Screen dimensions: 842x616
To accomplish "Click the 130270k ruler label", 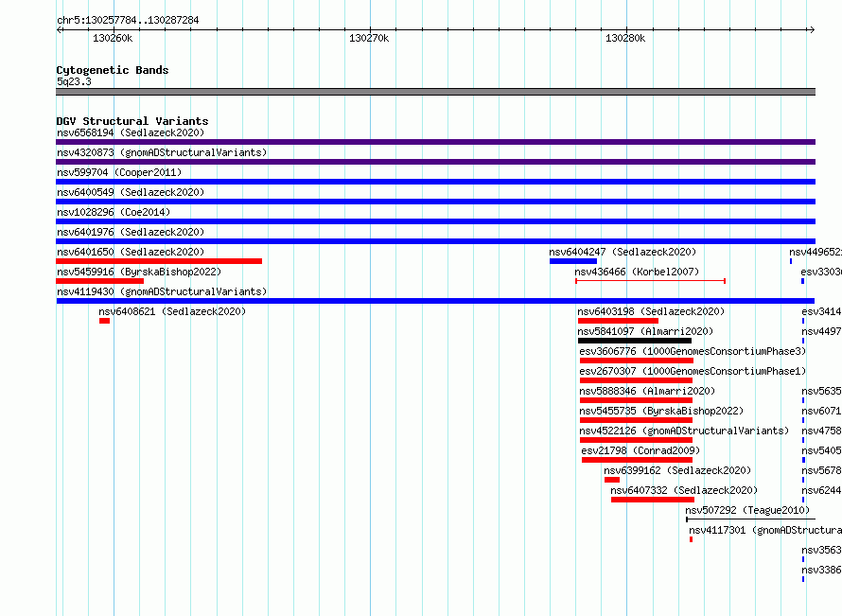I will (369, 39).
